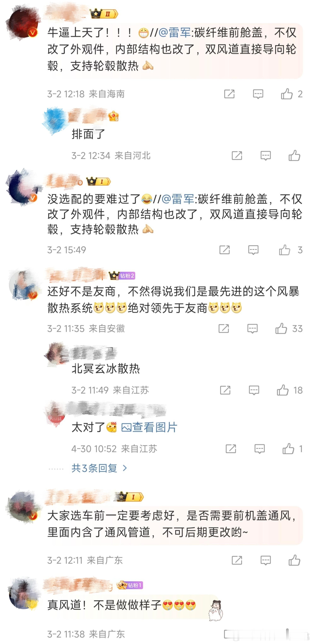This screenshot has width=312, height=644.
Task: Like the 北冥玄冰散热 reply
Action: coord(283,390)
